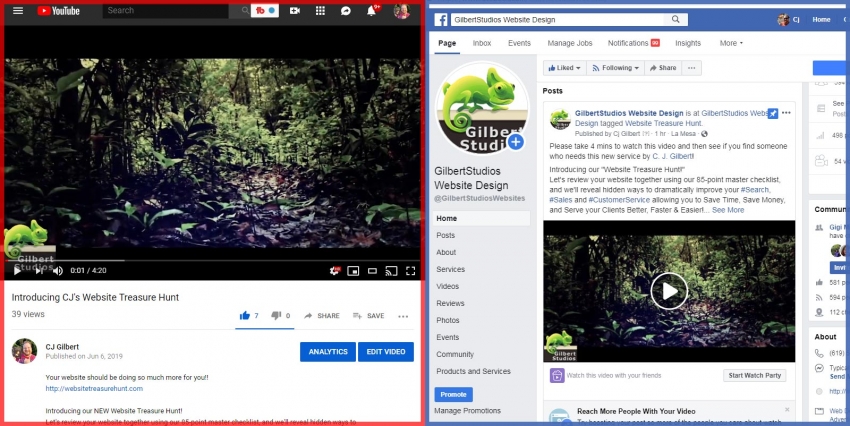Click the Facebook search magnifier
850x426 pixels.
tap(676, 20)
